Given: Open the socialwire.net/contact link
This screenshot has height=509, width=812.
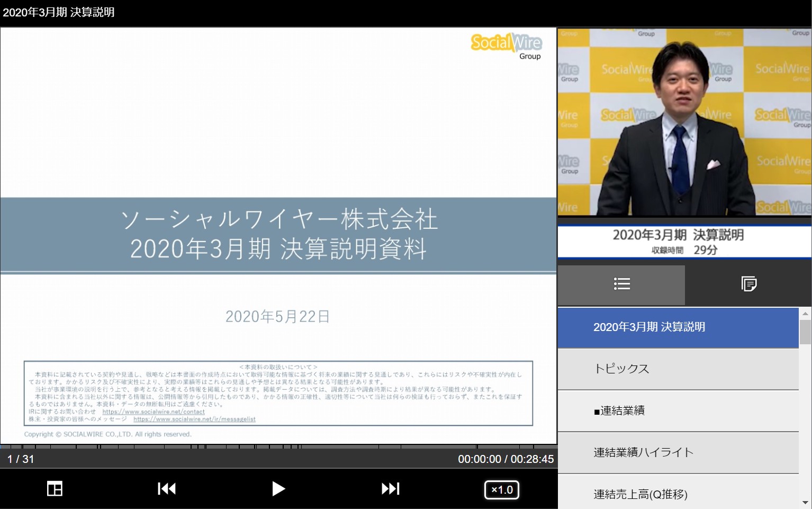Looking at the screenshot, I should [154, 412].
